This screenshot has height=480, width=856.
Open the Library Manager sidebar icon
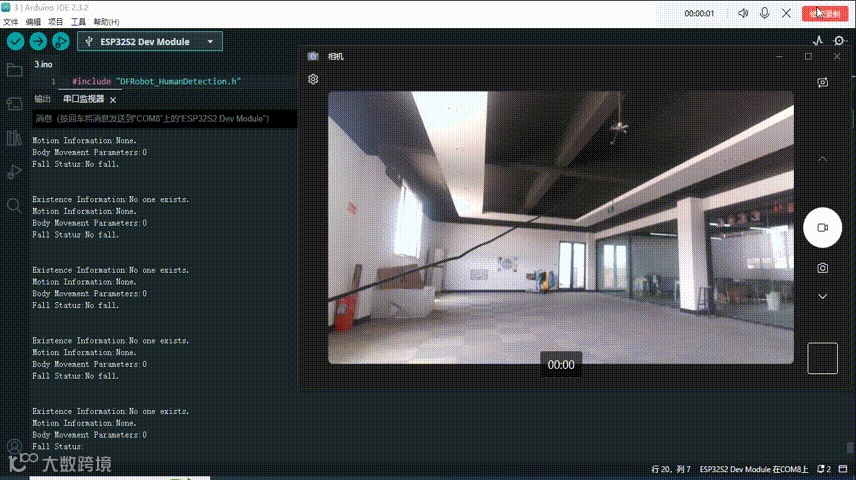click(14, 138)
